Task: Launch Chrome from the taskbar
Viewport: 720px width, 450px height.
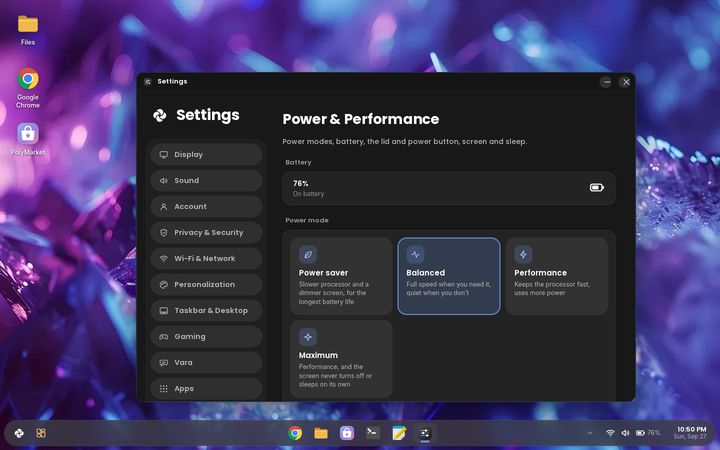Action: [x=295, y=433]
